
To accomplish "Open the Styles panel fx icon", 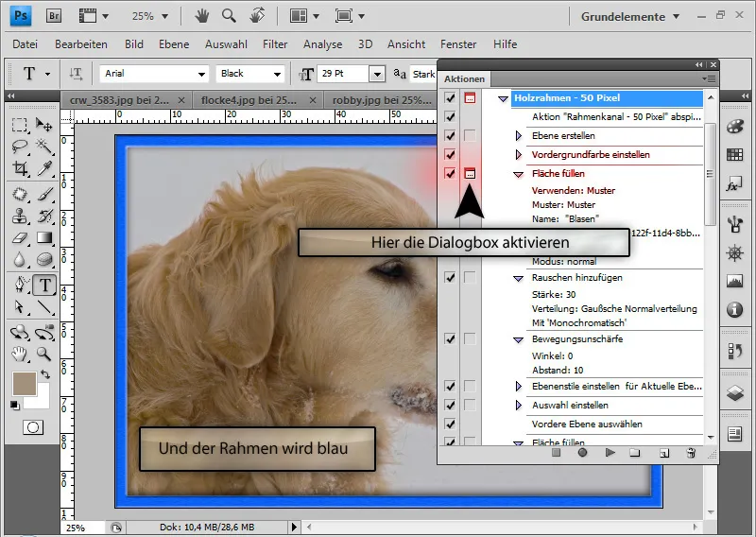I will (x=734, y=184).
